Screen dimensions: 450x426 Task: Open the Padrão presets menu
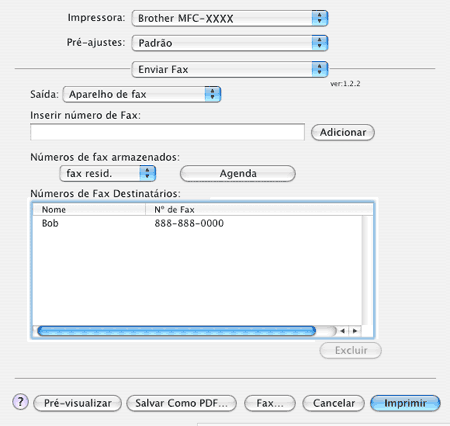[230, 43]
